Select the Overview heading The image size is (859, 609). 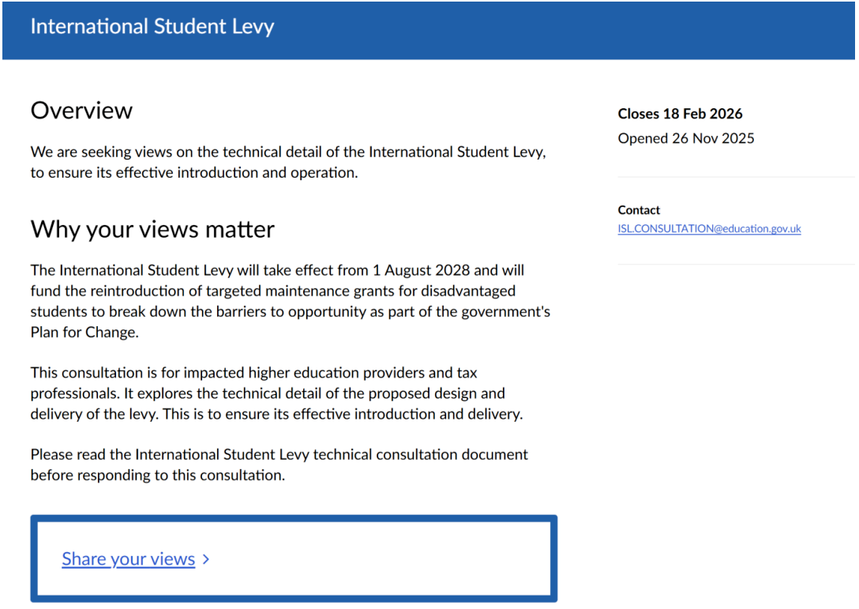coord(81,110)
